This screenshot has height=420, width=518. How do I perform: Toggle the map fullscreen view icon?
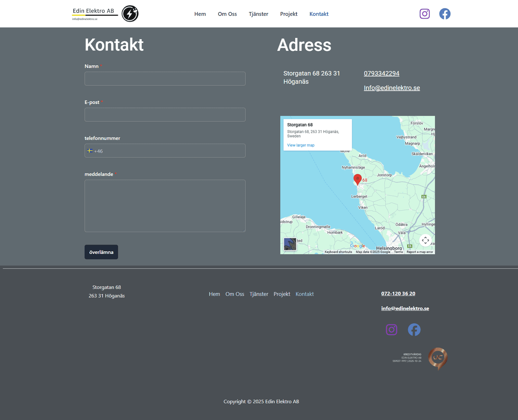point(425,240)
